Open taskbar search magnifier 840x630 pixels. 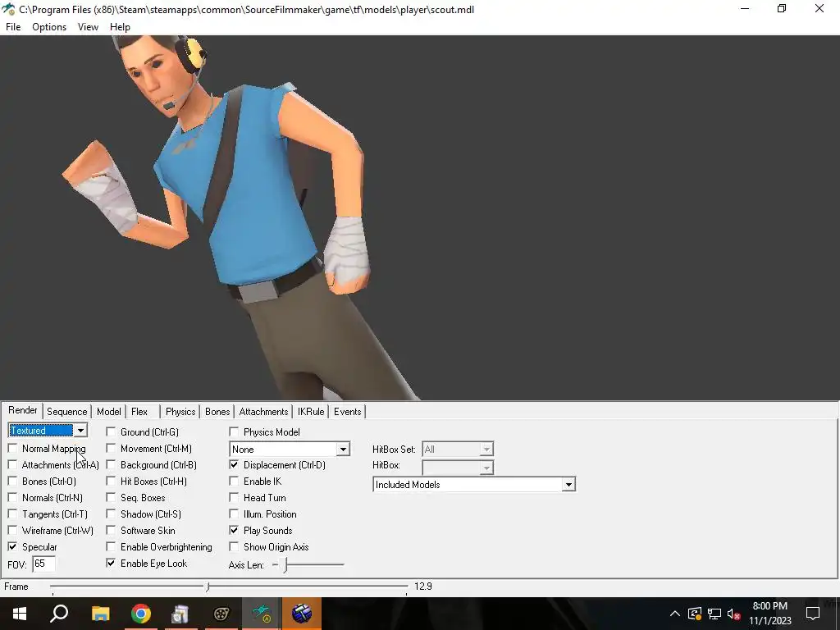[x=59, y=614]
